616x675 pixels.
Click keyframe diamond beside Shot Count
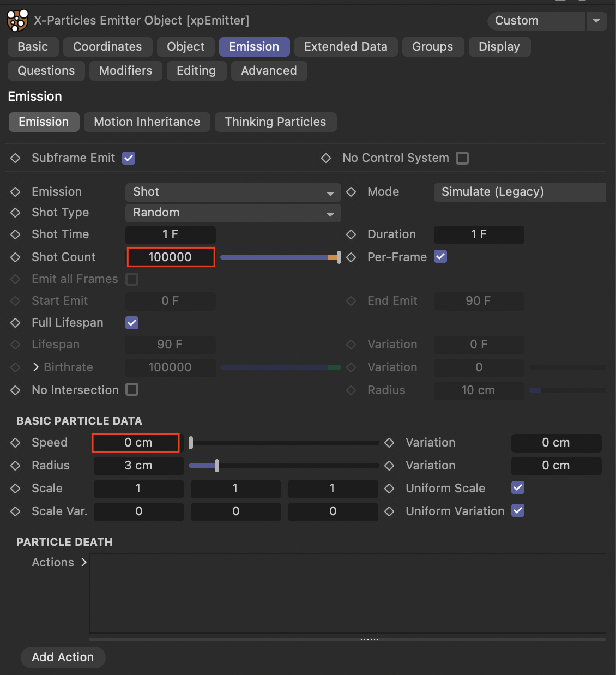click(x=15, y=257)
